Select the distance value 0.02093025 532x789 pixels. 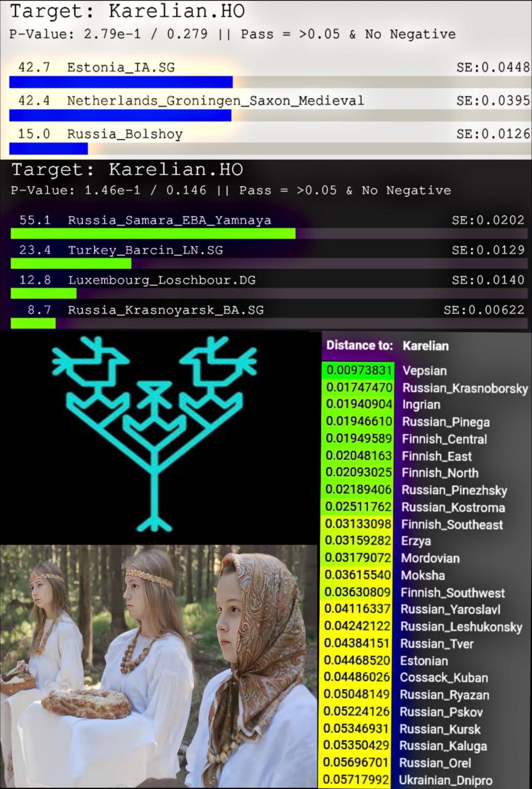pos(359,473)
